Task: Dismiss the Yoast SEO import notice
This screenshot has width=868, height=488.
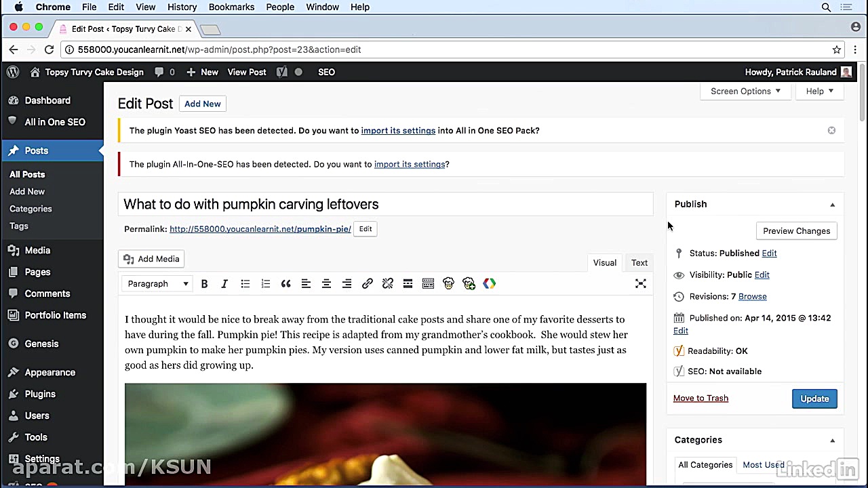Action: pos(831,130)
